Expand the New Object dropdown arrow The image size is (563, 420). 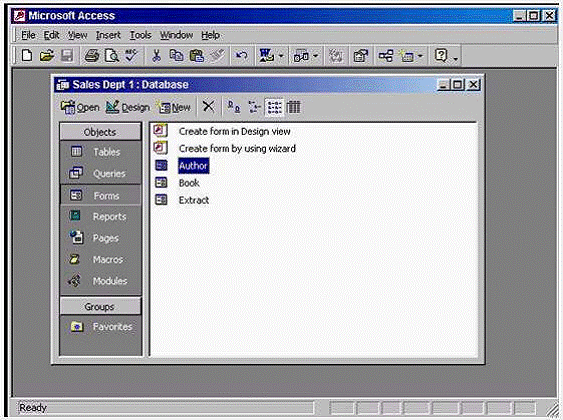(420, 56)
